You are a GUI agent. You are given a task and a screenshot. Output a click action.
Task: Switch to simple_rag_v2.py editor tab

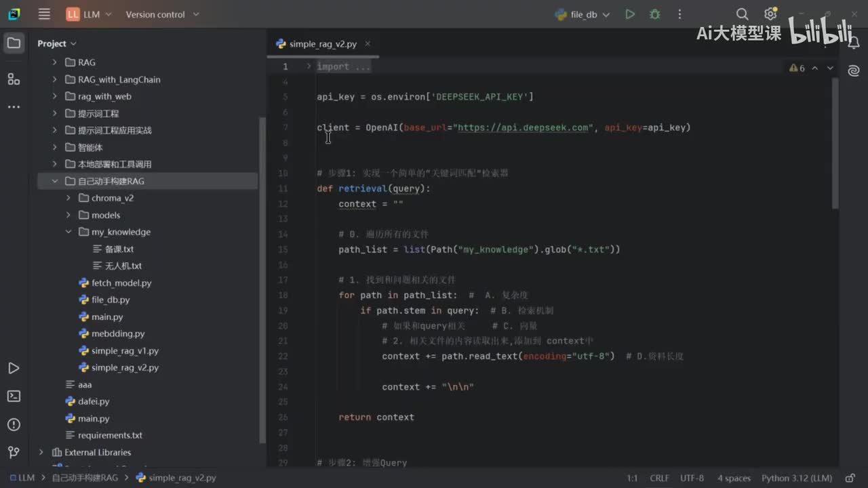tap(323, 43)
